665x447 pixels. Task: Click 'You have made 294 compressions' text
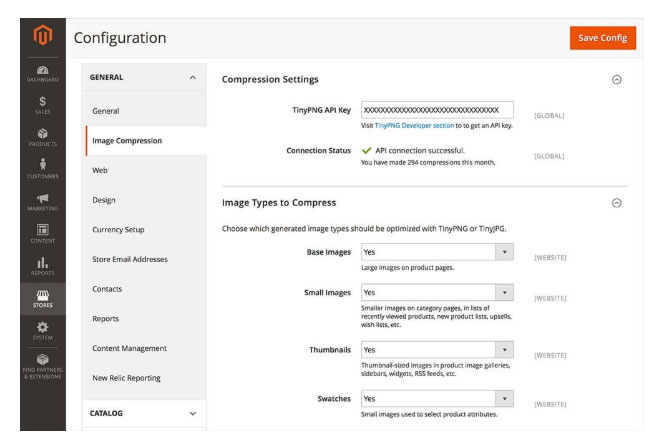tap(428, 162)
